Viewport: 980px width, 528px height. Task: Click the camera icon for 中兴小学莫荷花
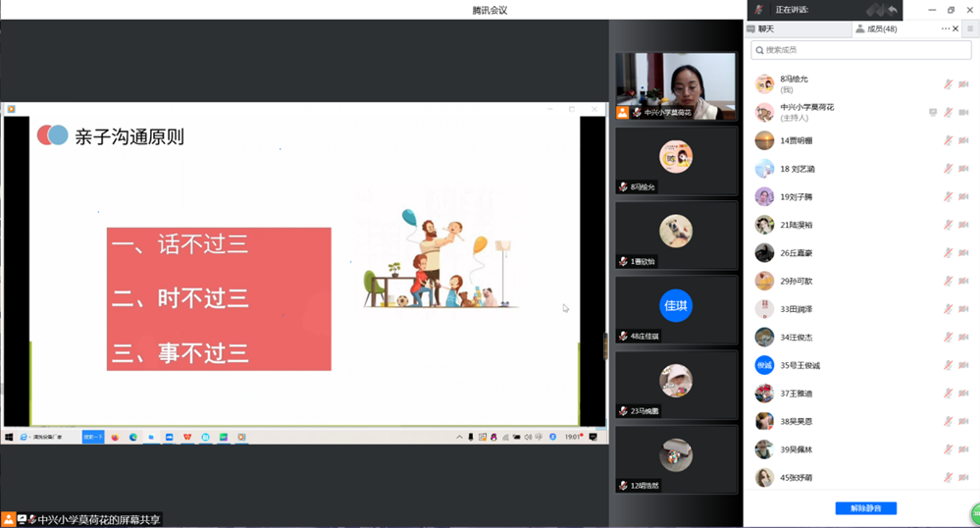(x=963, y=112)
